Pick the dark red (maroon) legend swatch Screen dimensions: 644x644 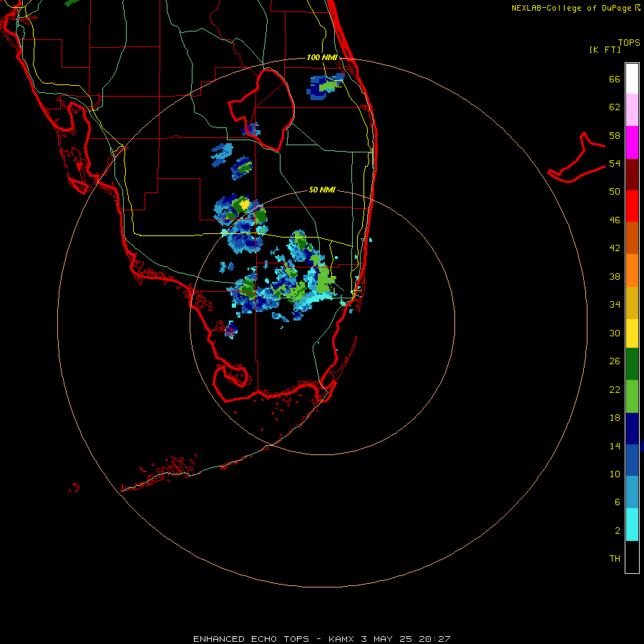(632, 175)
